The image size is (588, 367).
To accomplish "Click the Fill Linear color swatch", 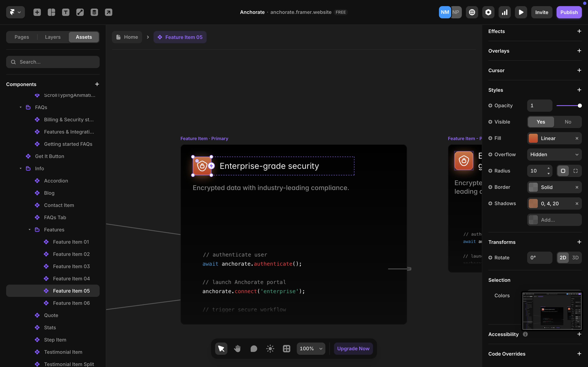I will pos(533,138).
